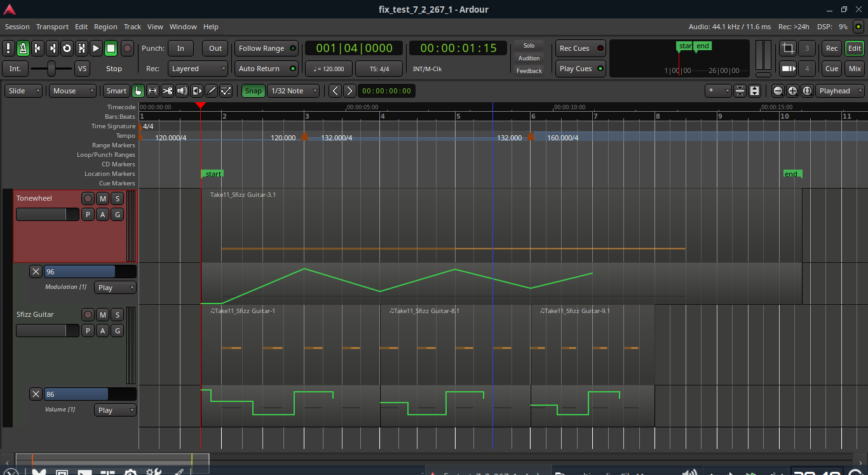This screenshot has height=475, width=868.
Task: Click the zoom in magnifier icon
Action: point(792,91)
